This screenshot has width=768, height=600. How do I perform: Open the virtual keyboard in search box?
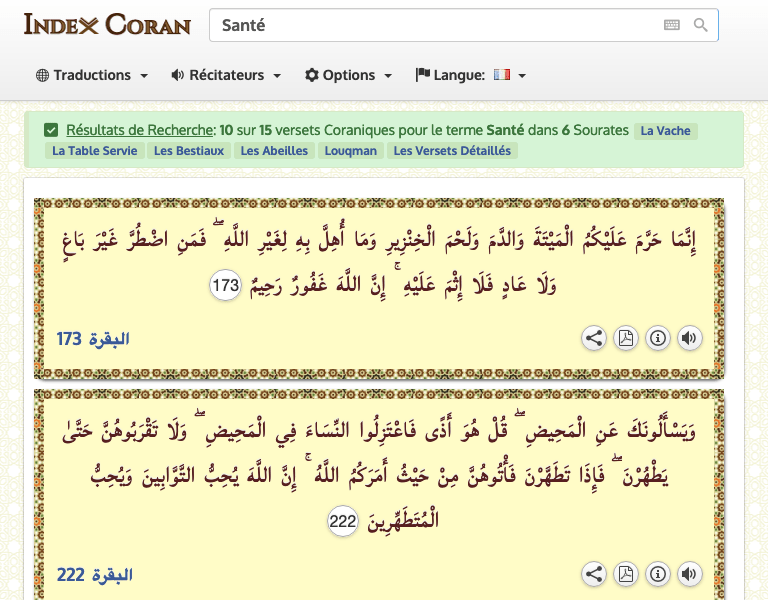671,25
